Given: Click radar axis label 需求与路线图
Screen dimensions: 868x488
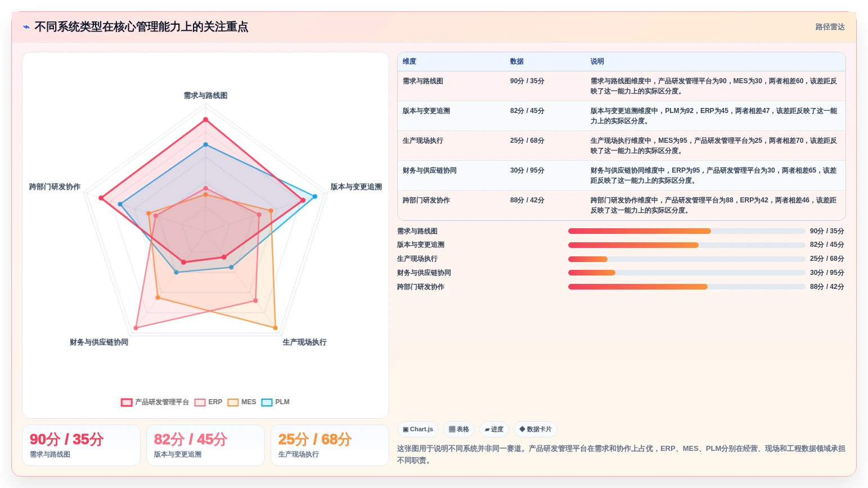Looking at the screenshot, I should 205,96.
